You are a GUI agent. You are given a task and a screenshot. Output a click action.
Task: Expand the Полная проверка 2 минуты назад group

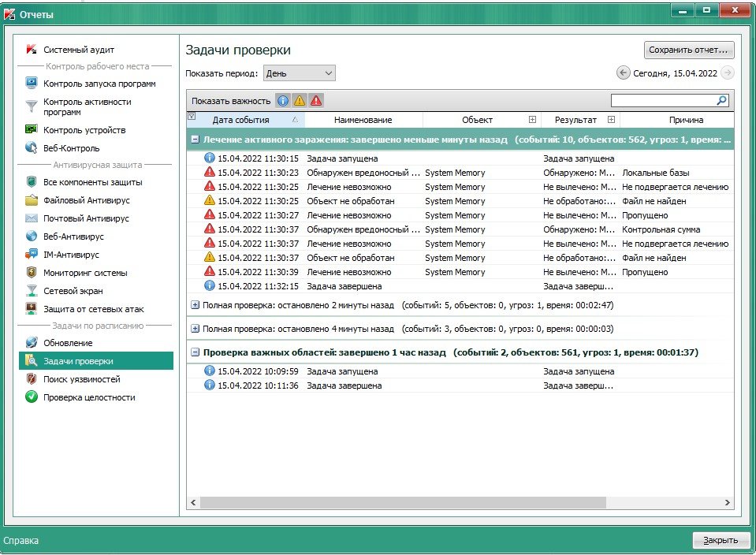pos(196,304)
